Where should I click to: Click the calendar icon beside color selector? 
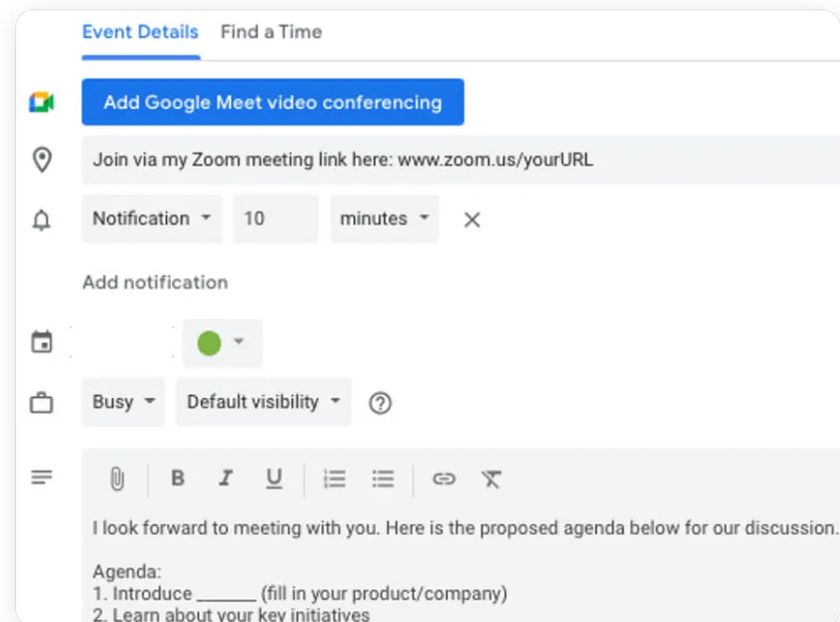pyautogui.click(x=41, y=342)
